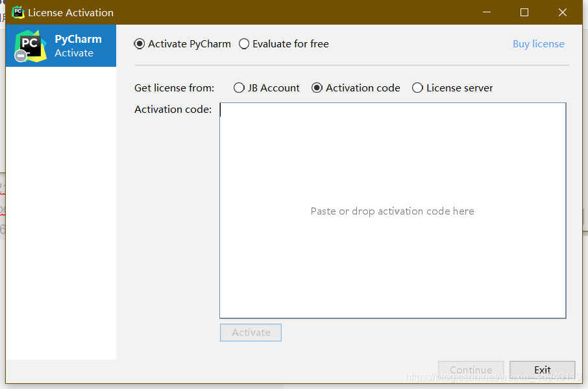Click the PyCharm title bar icon
Image resolution: width=588 pixels, height=389 pixels.
click(18, 12)
